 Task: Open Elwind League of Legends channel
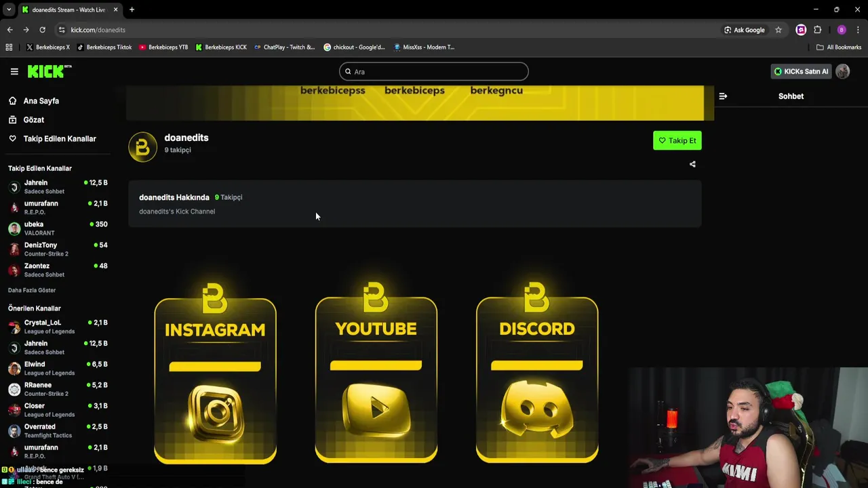[x=58, y=368]
